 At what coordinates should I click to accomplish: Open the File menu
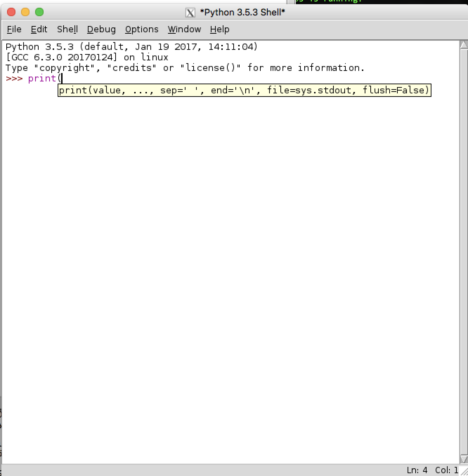tap(14, 29)
